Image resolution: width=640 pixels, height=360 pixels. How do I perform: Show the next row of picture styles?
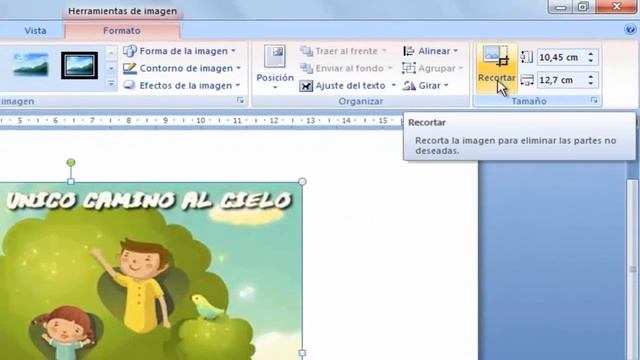(111, 68)
